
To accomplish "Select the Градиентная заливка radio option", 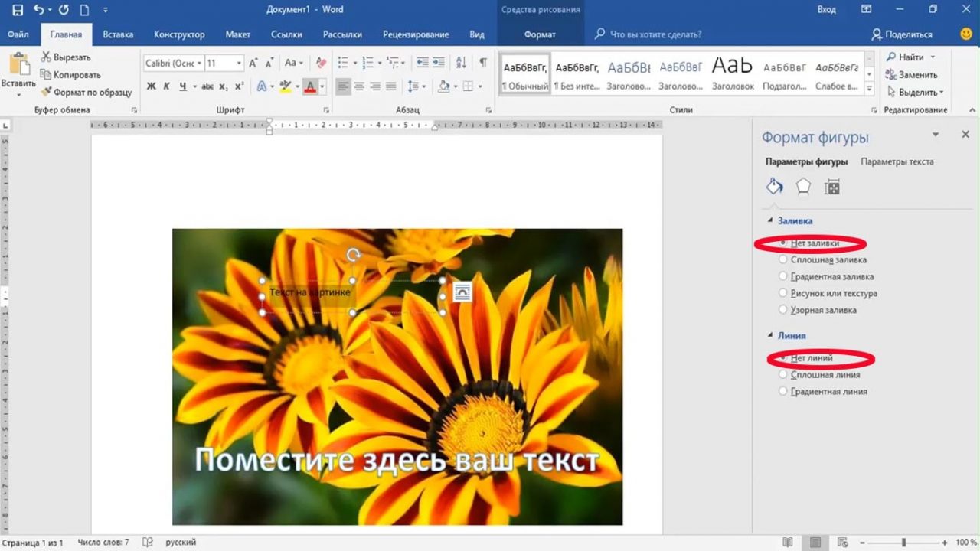I will point(782,277).
